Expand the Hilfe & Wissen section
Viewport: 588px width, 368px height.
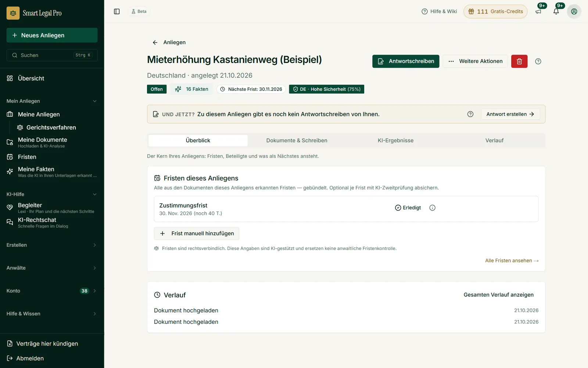[x=52, y=314]
